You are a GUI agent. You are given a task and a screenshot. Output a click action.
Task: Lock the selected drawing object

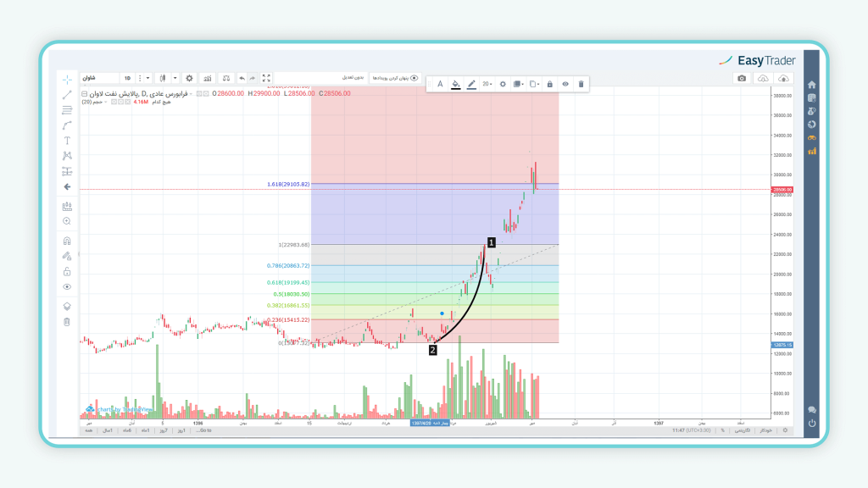(549, 84)
